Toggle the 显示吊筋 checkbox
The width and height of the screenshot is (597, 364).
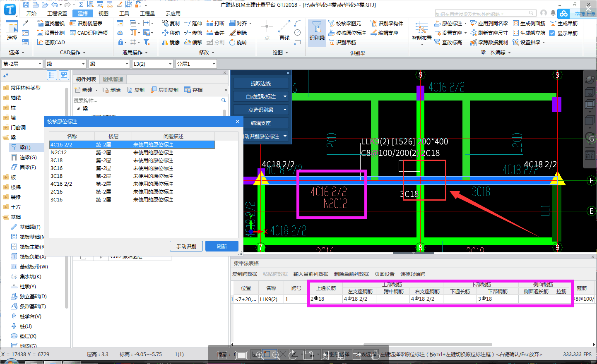pos(552,33)
